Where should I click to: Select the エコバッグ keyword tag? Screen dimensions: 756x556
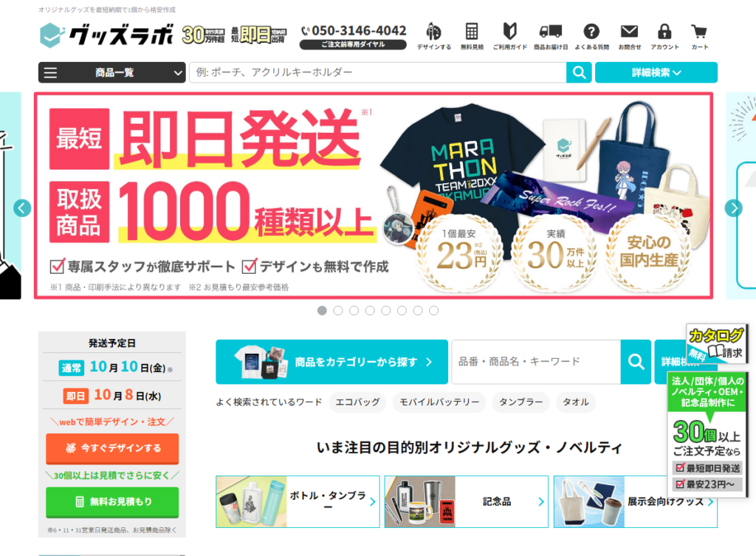pos(357,402)
